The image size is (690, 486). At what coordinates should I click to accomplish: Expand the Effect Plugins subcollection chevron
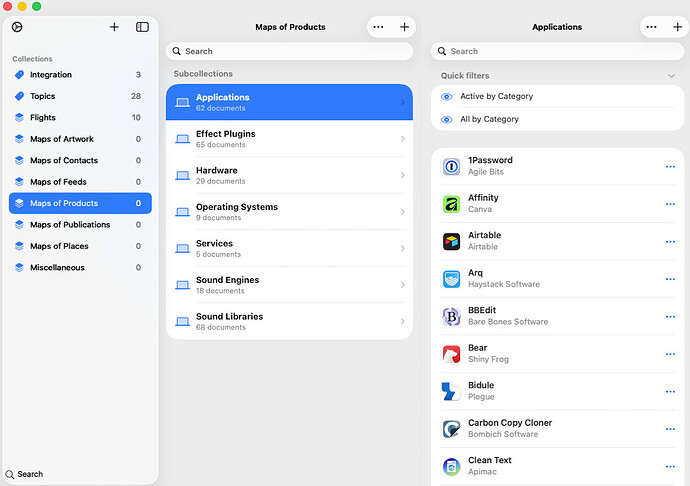[402, 139]
